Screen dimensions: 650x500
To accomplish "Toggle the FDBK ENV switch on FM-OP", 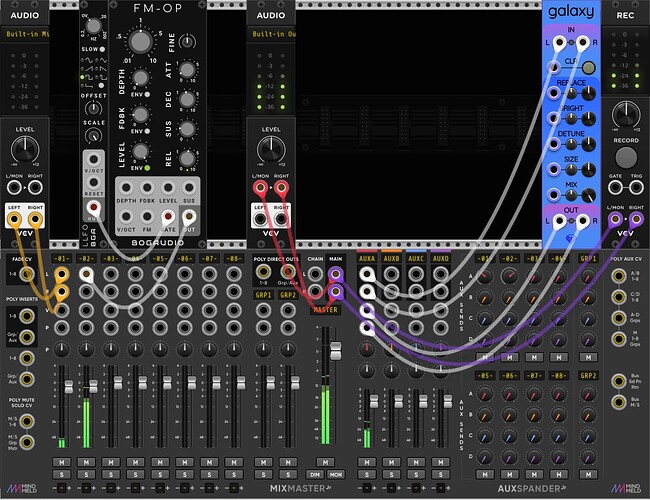I will coord(147,131).
